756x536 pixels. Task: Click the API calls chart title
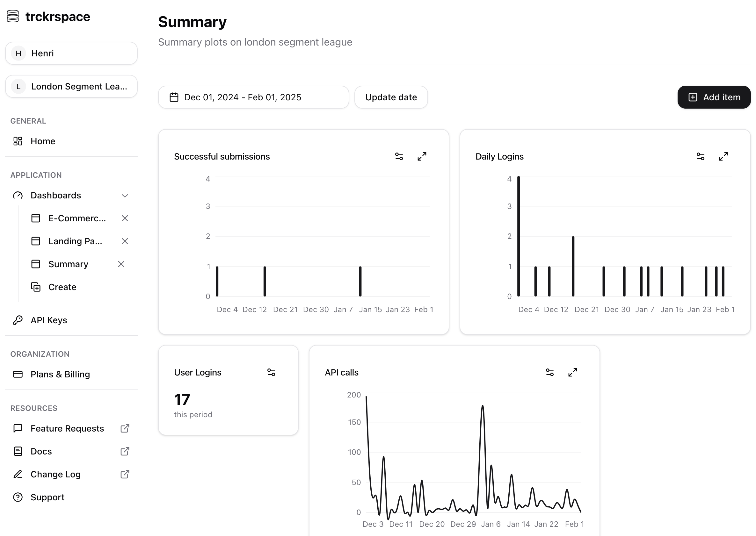pos(341,372)
